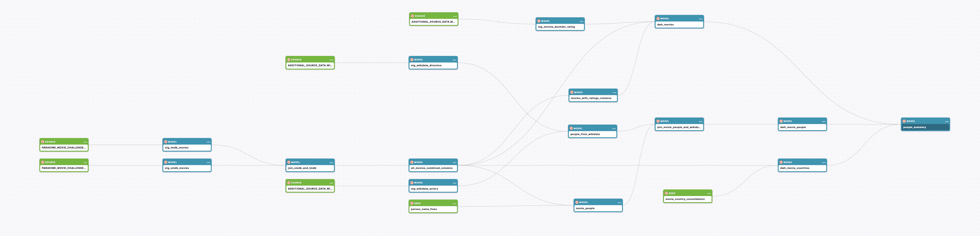Click the dbt icon on the stg_tmdb_movies node
This screenshot has width=980, height=236.
tap(166, 142)
